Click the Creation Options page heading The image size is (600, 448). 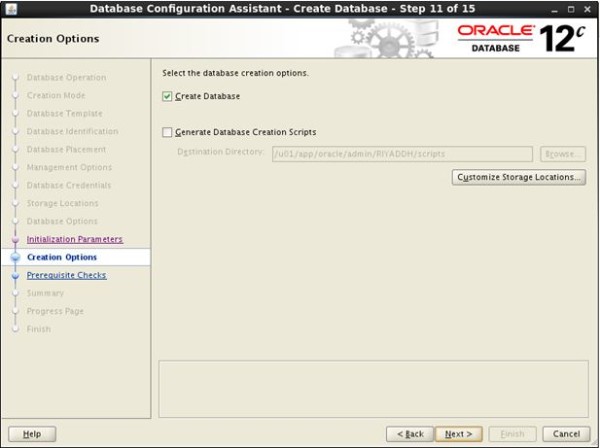pyautogui.click(x=53, y=39)
